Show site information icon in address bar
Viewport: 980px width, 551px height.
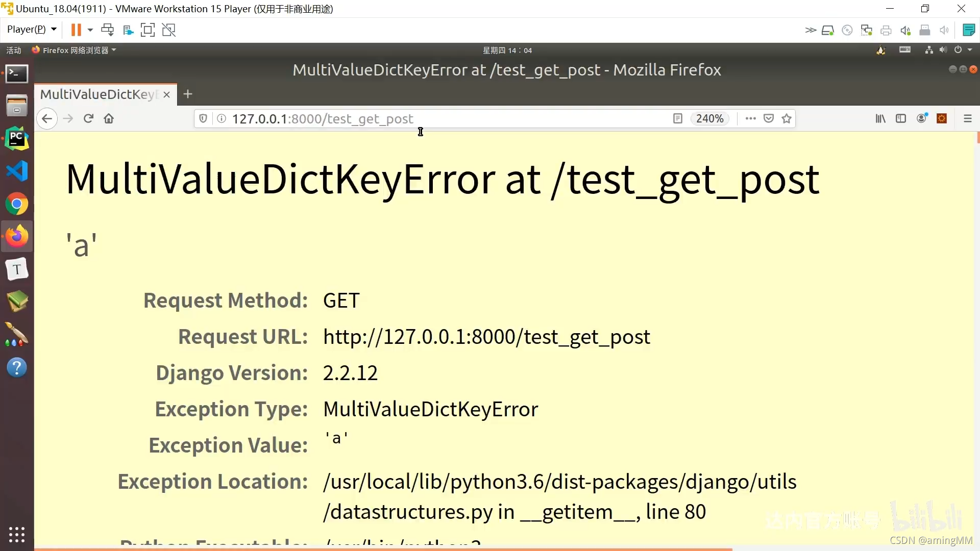[x=222, y=118]
